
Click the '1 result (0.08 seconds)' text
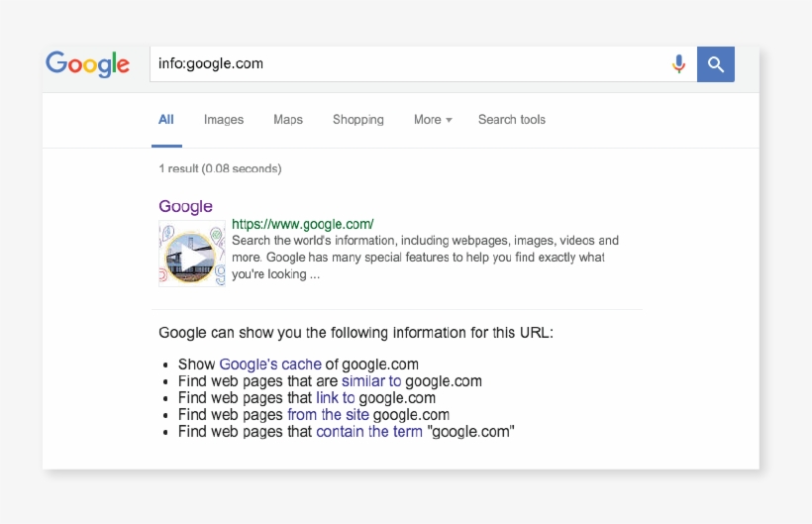point(220,168)
